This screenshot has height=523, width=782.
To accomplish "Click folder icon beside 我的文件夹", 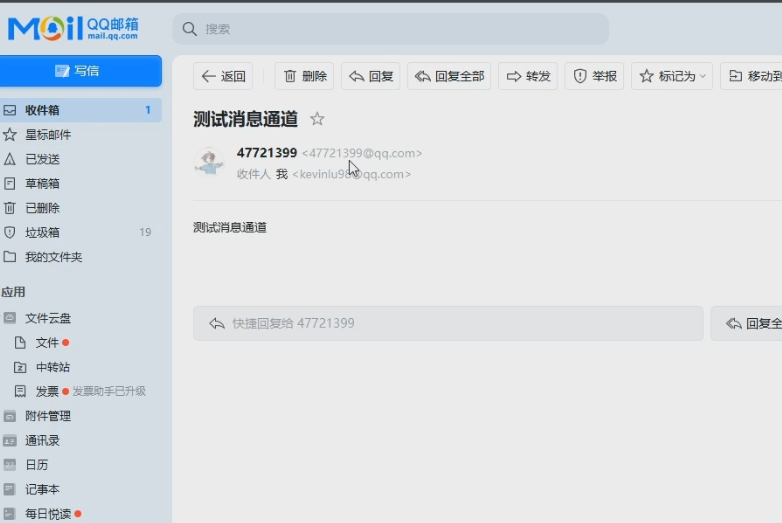I will (9, 257).
